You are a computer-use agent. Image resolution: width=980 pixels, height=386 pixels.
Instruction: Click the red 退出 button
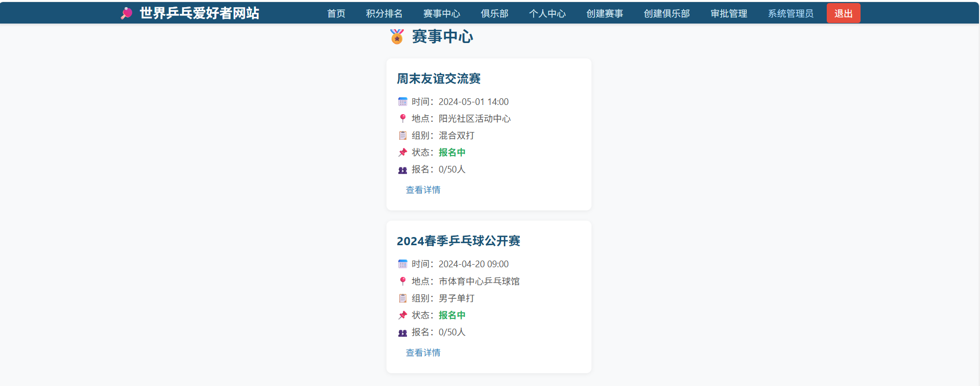click(844, 13)
